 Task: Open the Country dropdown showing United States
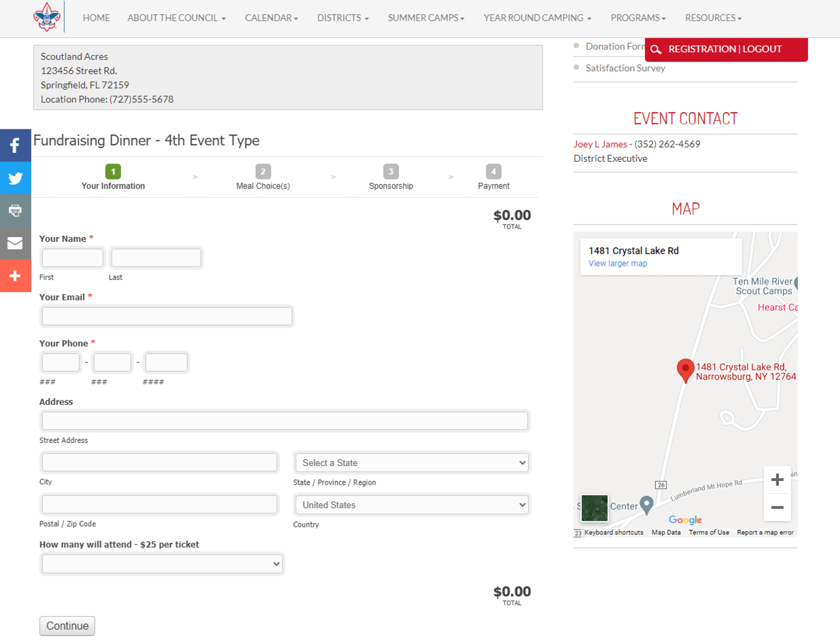[x=412, y=505]
